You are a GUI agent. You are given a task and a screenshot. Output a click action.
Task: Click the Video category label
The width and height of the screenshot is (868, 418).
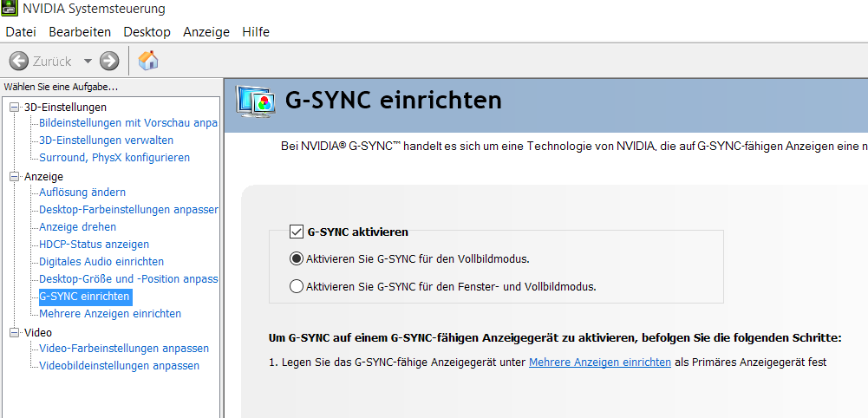coord(37,333)
